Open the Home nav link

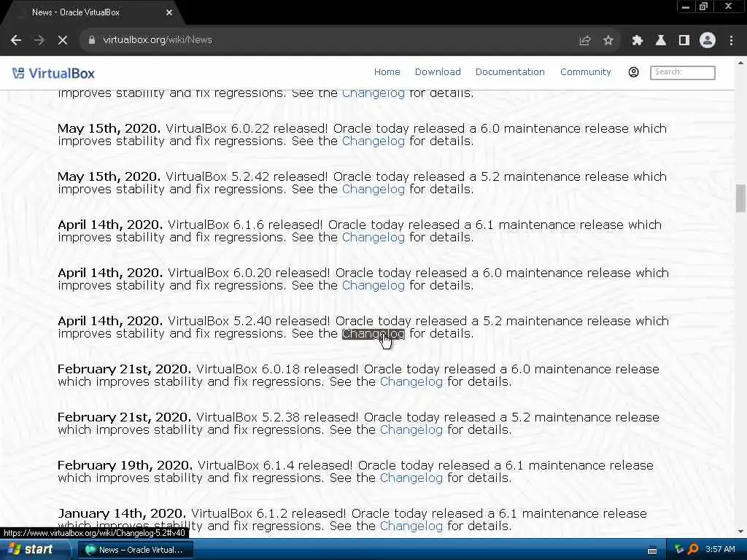387,72
